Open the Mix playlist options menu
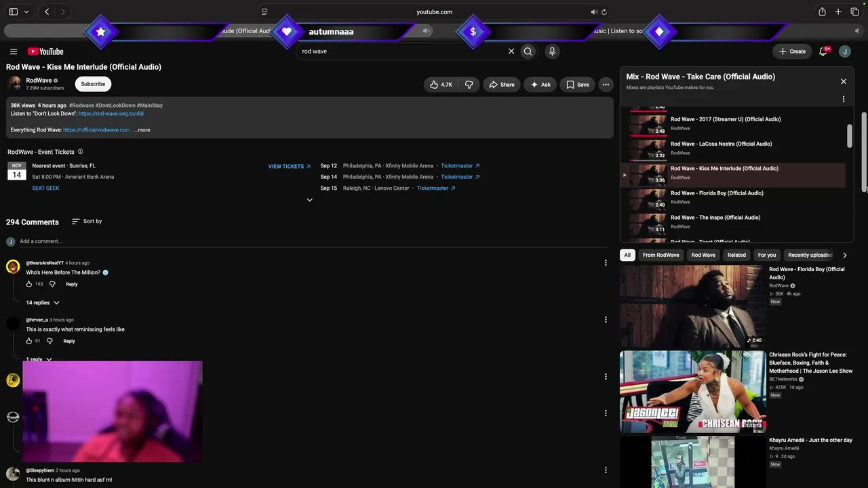868x488 pixels. coord(844,99)
